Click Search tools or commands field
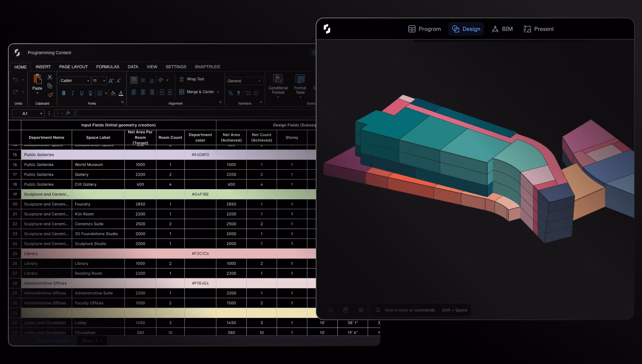The height and width of the screenshot is (364, 642). tap(421, 310)
